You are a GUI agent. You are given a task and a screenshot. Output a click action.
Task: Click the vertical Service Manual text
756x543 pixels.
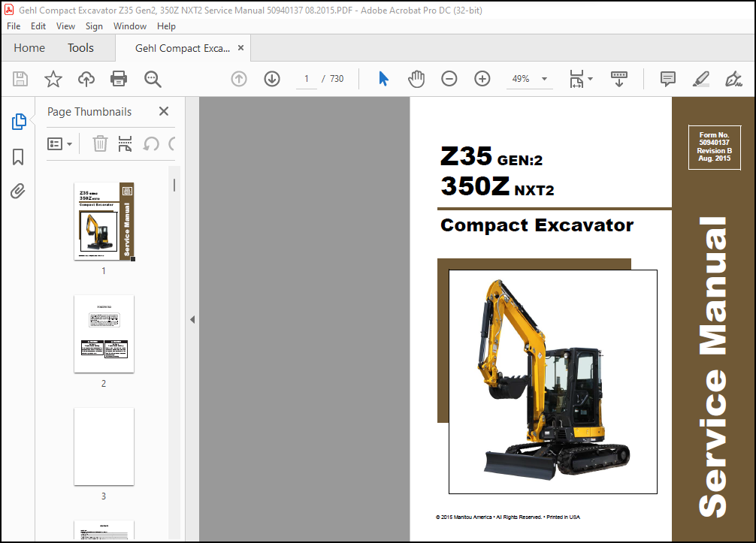pos(713,367)
